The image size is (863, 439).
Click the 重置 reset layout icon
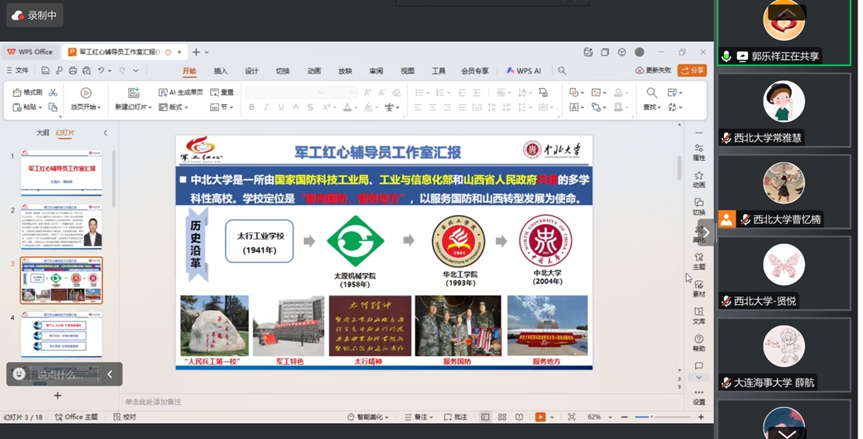[x=222, y=92]
